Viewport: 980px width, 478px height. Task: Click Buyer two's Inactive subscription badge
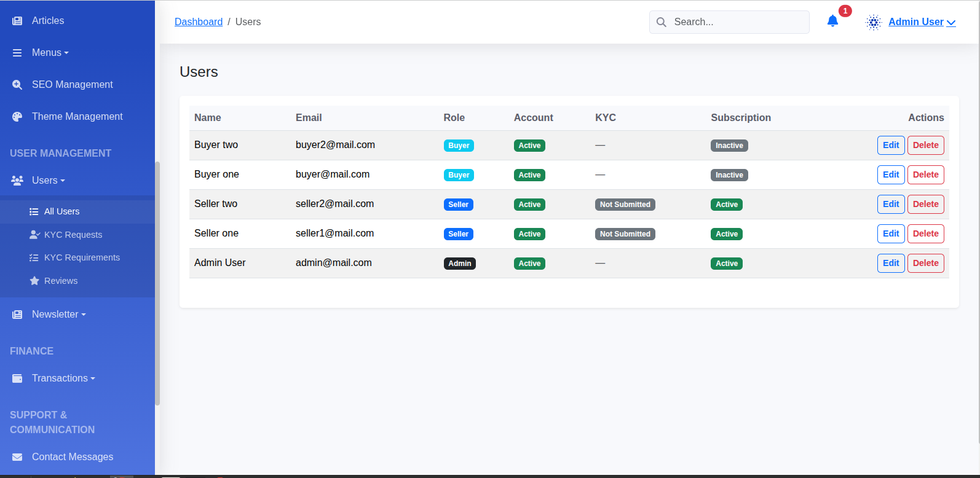pos(729,146)
